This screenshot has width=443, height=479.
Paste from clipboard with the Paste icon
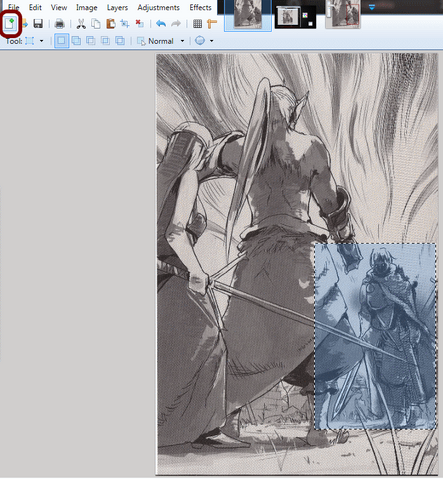coord(111,24)
